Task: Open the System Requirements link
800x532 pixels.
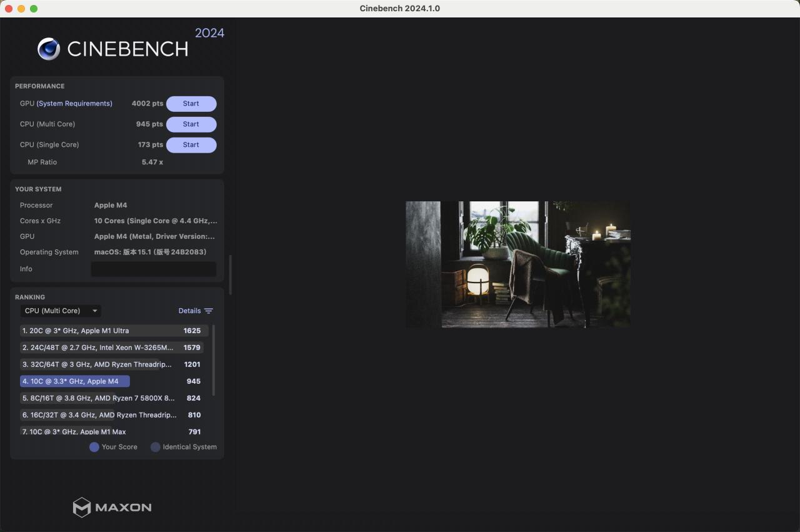Action: [74, 104]
